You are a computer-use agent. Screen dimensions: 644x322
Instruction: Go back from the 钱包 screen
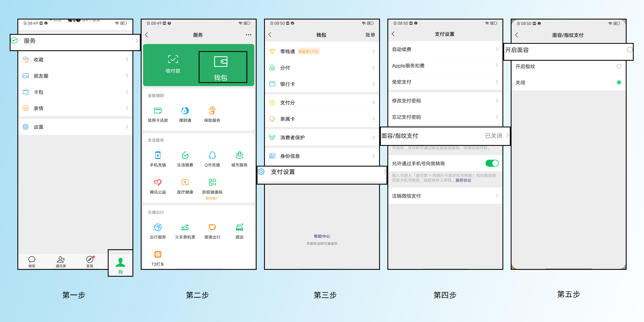click(x=270, y=35)
